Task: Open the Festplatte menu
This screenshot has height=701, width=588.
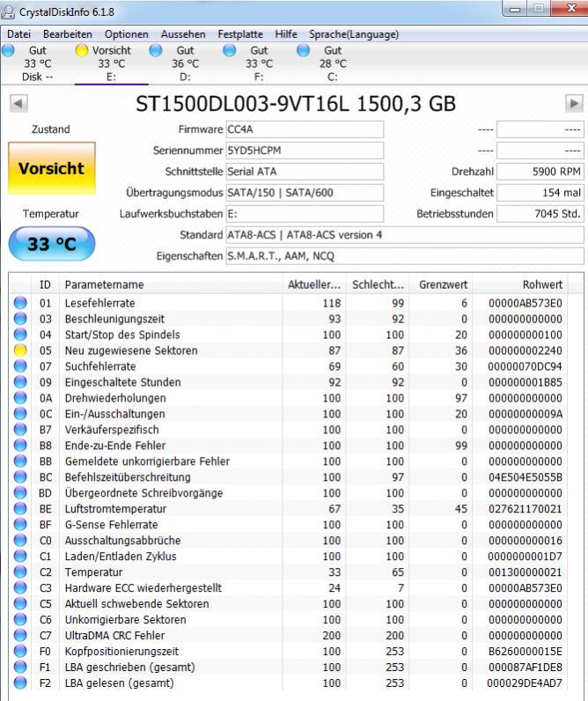Action: [240, 34]
